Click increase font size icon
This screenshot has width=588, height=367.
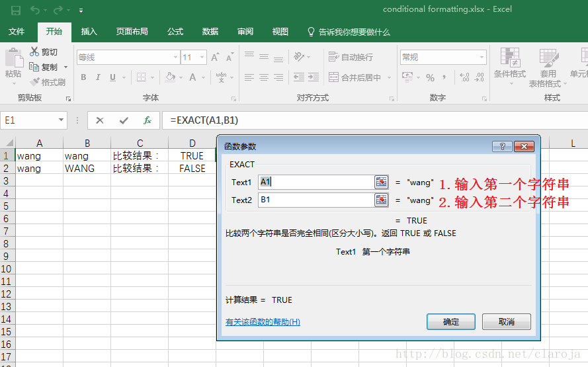tap(215, 58)
